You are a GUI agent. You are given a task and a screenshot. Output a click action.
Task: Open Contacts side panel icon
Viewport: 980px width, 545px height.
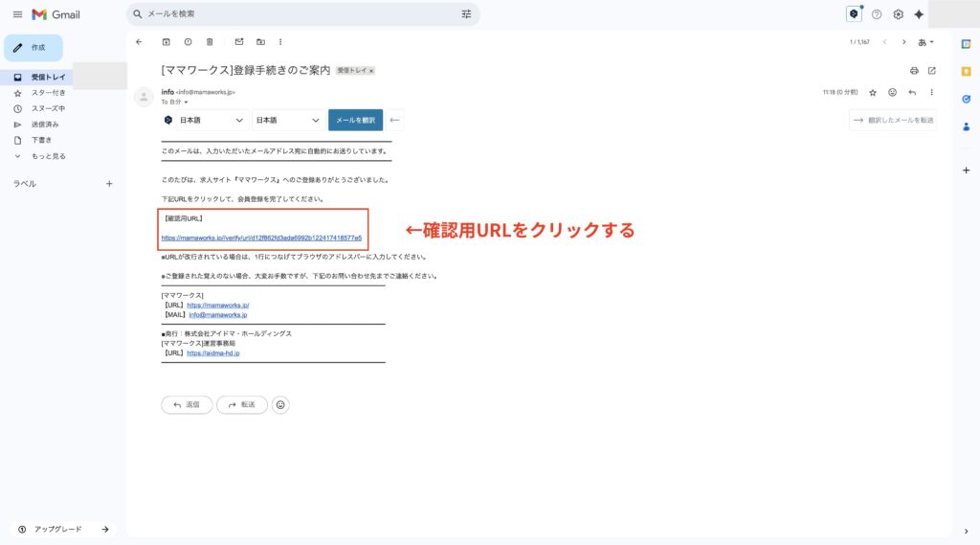[x=967, y=126]
